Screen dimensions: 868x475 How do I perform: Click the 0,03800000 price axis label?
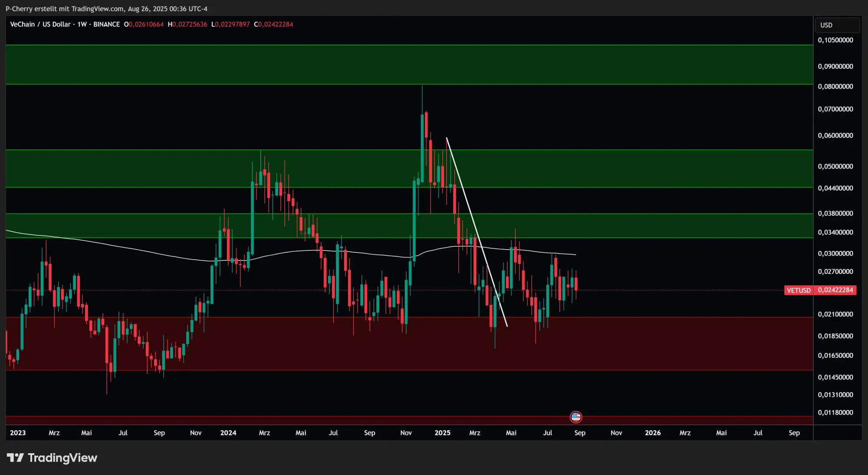[x=835, y=213]
